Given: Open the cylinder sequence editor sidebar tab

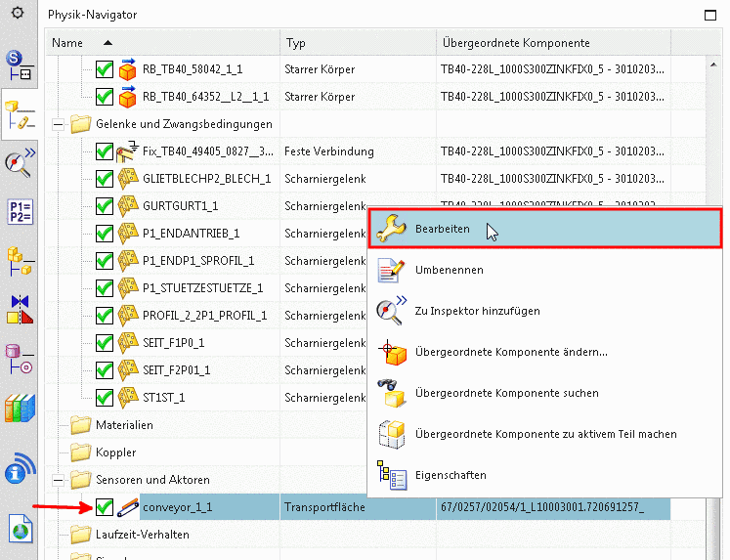Looking at the screenshot, I should pos(20,359).
